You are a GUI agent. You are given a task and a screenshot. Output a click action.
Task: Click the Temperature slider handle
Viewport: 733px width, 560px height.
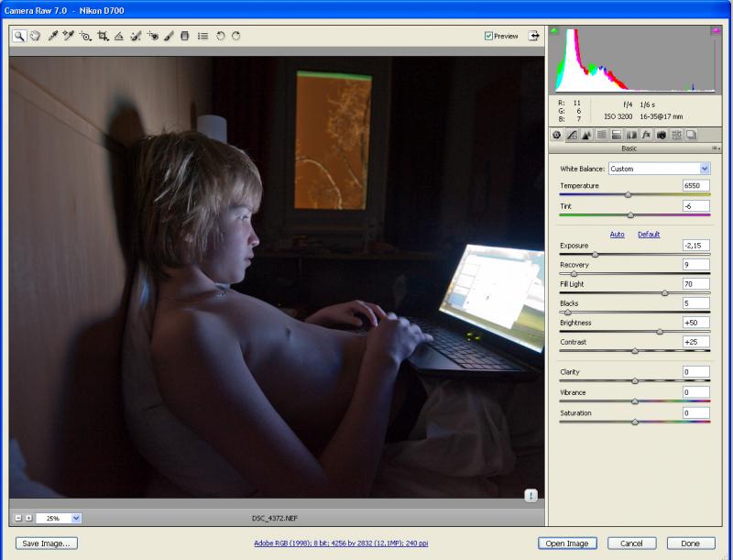(x=629, y=194)
